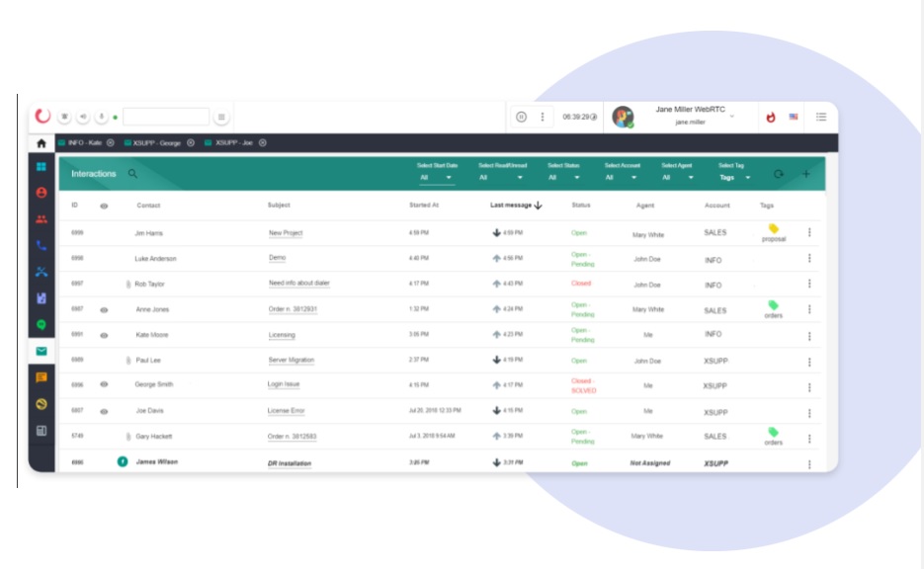
Task: Click the yellow proposal tag in Jim Harris row
Action: (774, 233)
